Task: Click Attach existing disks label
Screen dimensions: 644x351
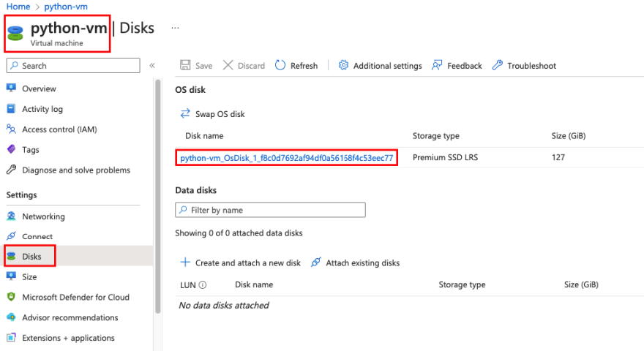Action: pyautogui.click(x=363, y=263)
